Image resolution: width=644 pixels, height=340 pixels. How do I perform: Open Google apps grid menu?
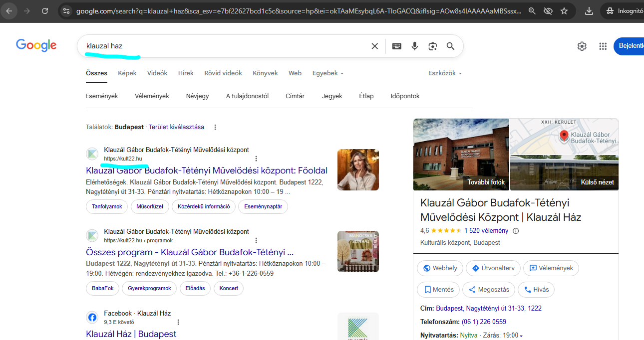point(603,46)
